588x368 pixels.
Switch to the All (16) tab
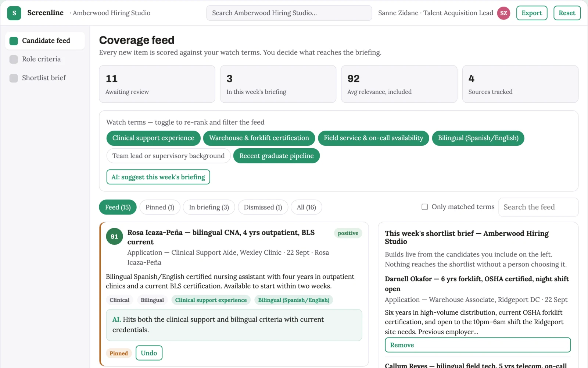pos(306,207)
